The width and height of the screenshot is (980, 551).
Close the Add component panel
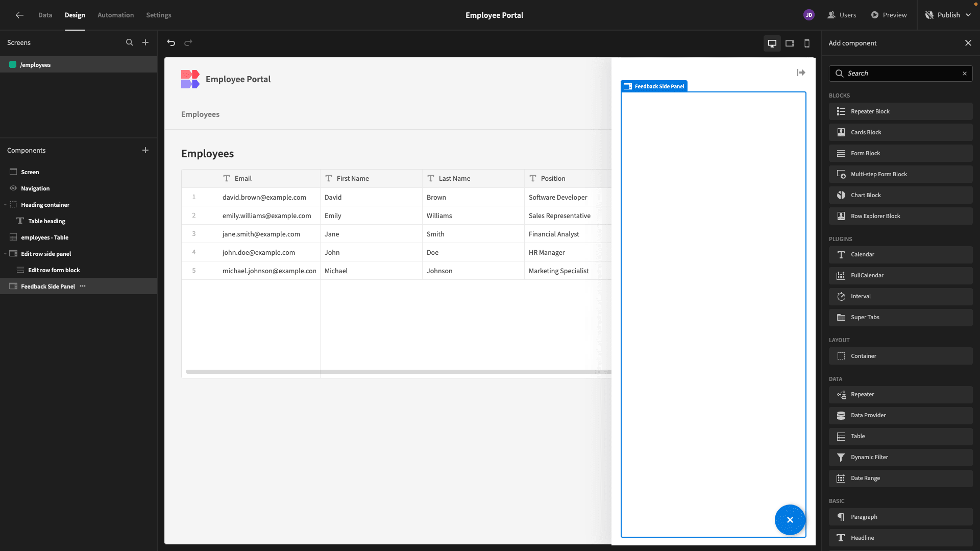coord(968,43)
